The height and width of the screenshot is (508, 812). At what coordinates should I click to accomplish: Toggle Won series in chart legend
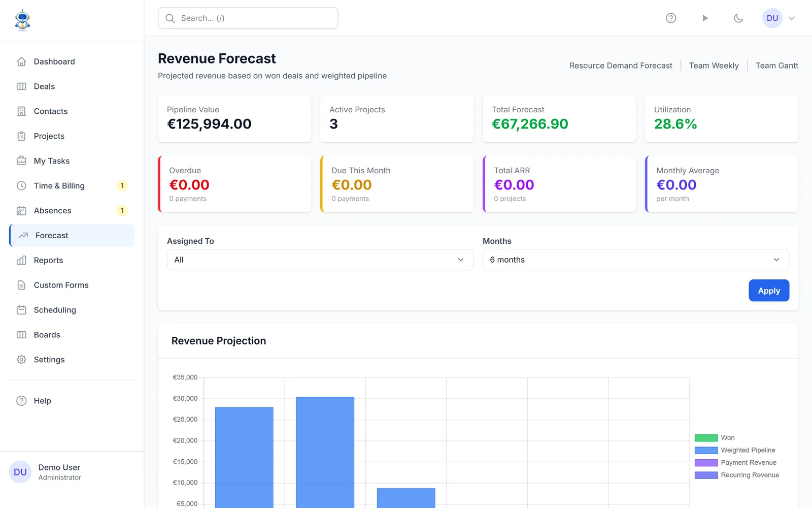pos(715,438)
